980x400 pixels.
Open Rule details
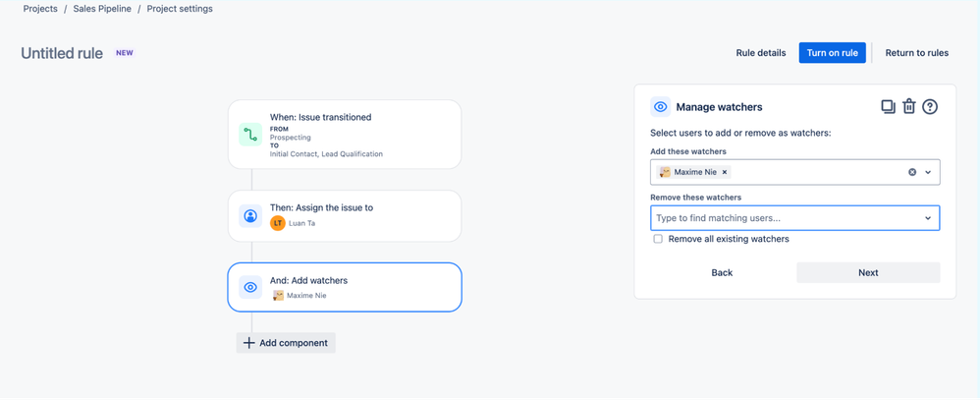(761, 53)
